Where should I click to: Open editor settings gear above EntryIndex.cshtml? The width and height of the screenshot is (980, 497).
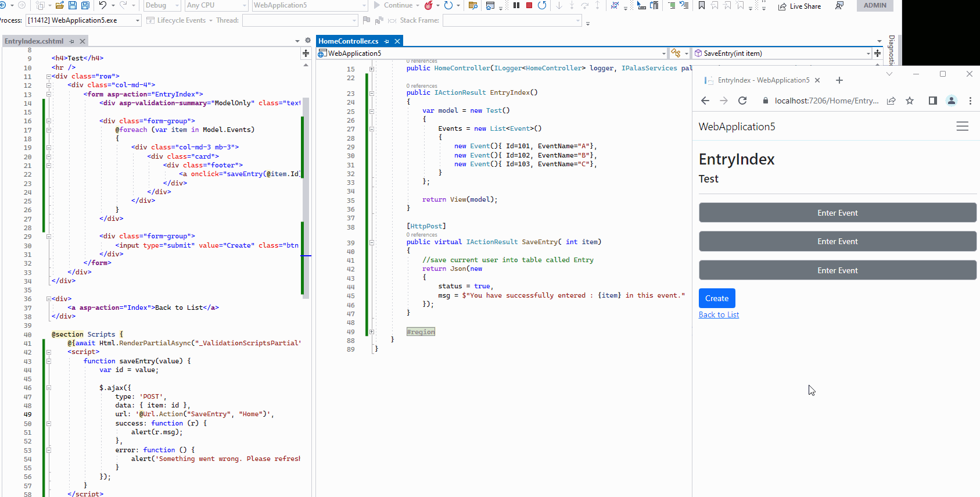[308, 41]
